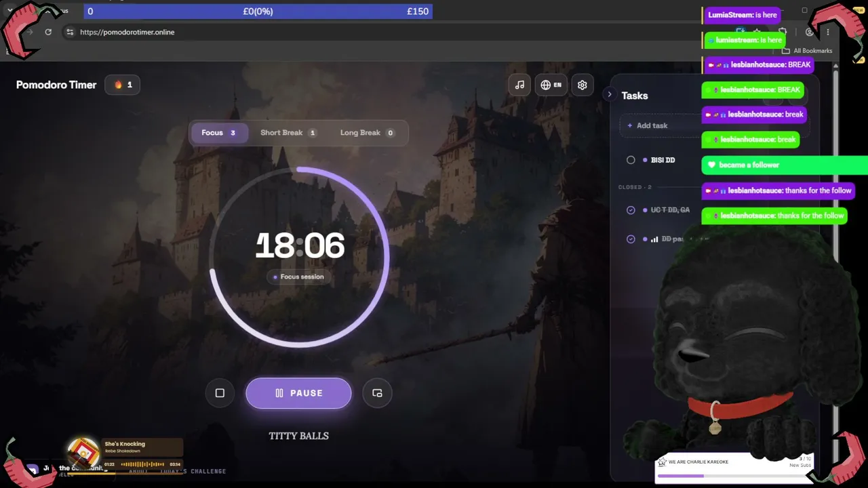Click the Tasks panel heading
The image size is (868, 488).
[x=635, y=96]
